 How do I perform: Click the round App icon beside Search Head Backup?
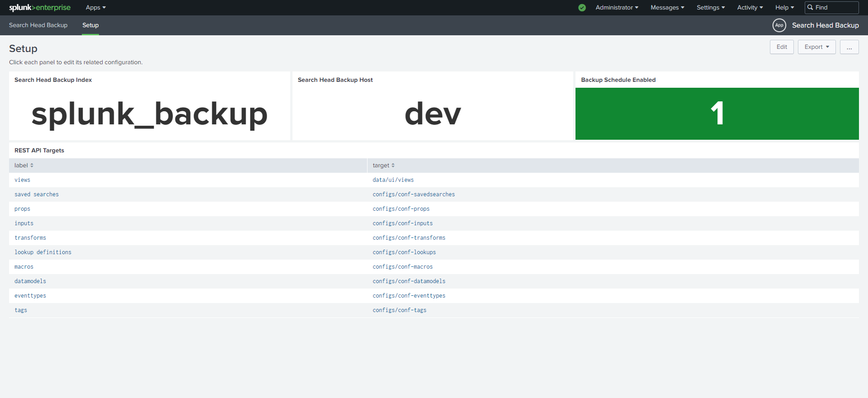[779, 25]
